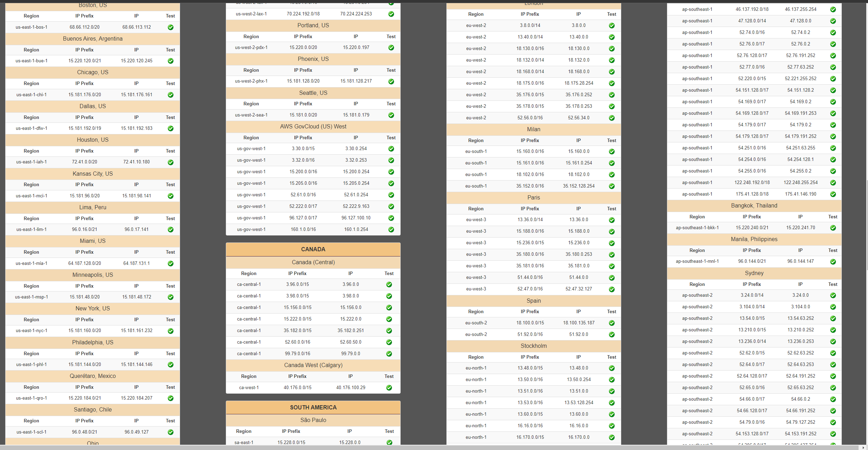868x450 pixels.
Task: Click checkmark for us-east-1-mia-1 row
Action: point(171,263)
